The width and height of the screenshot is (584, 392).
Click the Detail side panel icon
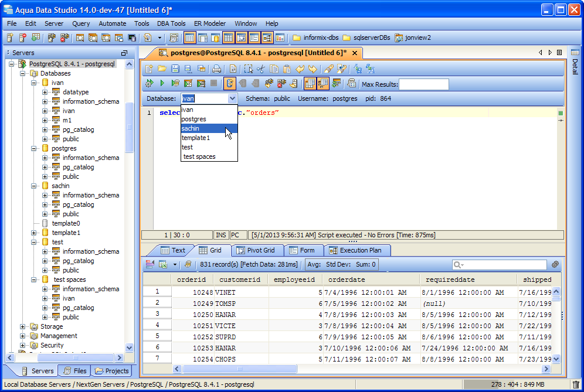click(x=575, y=53)
